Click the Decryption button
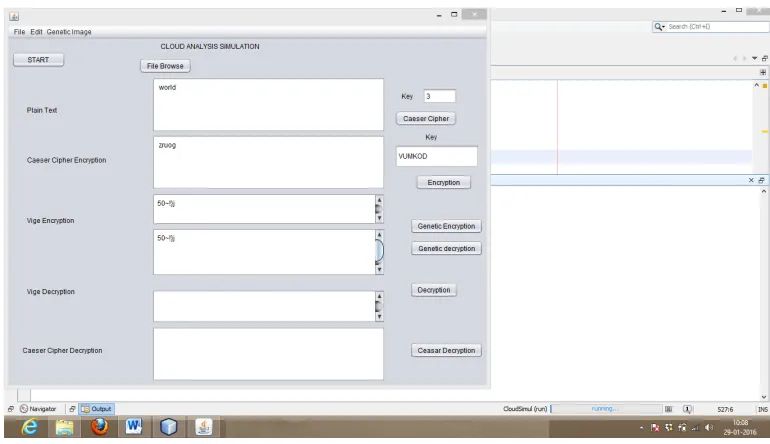This screenshot has width=770, height=444. (x=434, y=290)
